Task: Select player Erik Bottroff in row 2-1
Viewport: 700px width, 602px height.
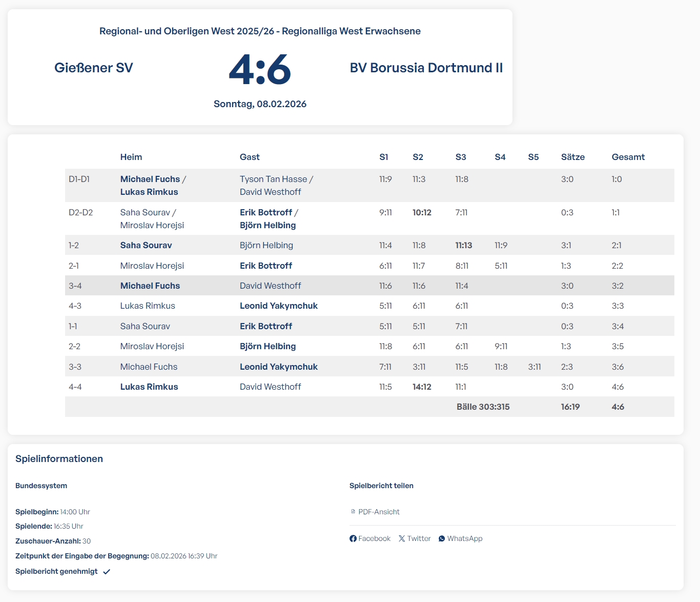Action: pos(265,266)
